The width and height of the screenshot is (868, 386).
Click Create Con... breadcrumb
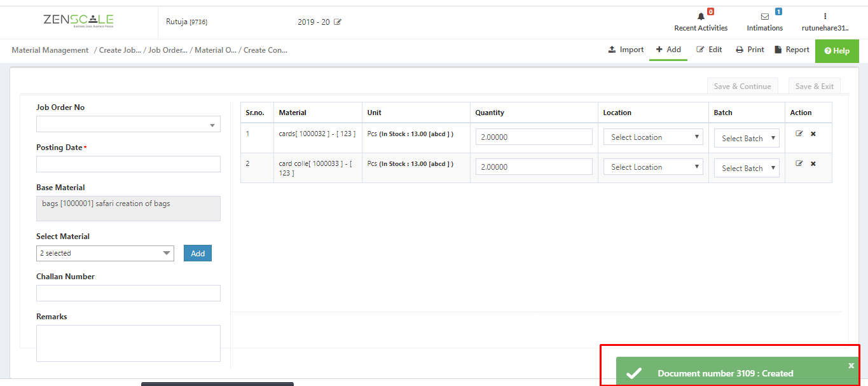point(265,50)
